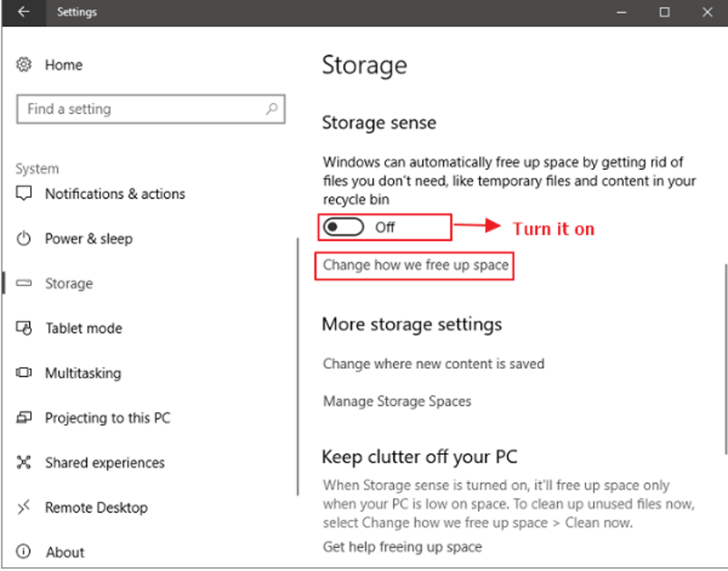The width and height of the screenshot is (728, 571).
Task: Click the Tablet mode icon
Action: click(x=24, y=328)
